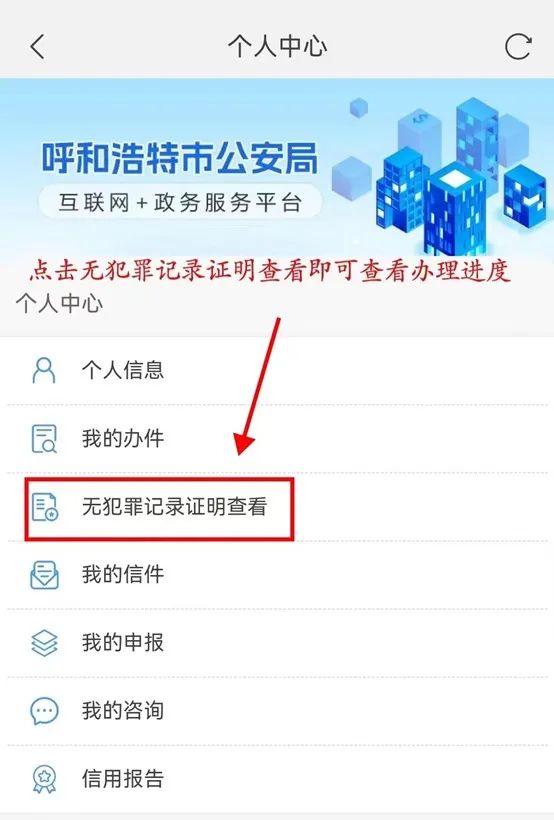This screenshot has width=554, height=820.
Task: Open 我的咨询 entry
Action: tap(277, 711)
